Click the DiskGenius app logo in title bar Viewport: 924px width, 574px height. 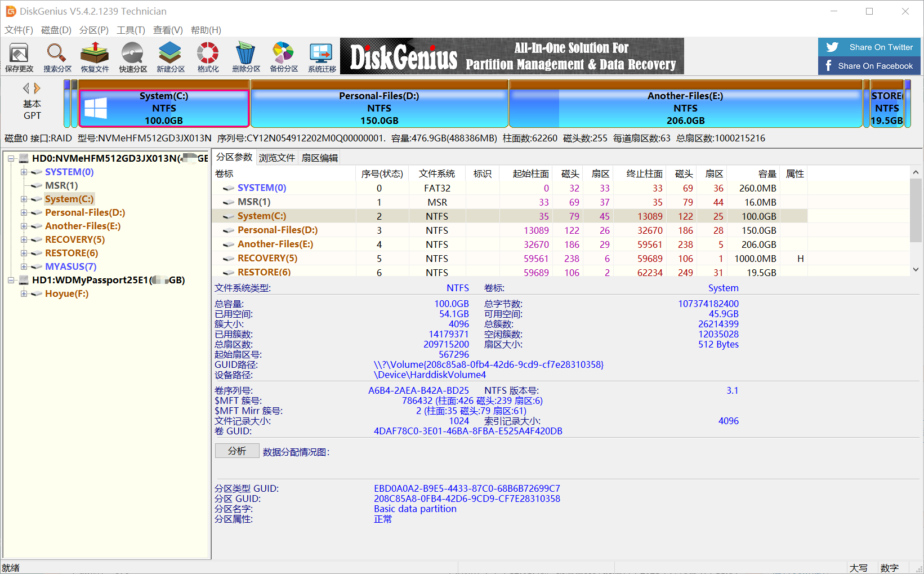(x=10, y=11)
